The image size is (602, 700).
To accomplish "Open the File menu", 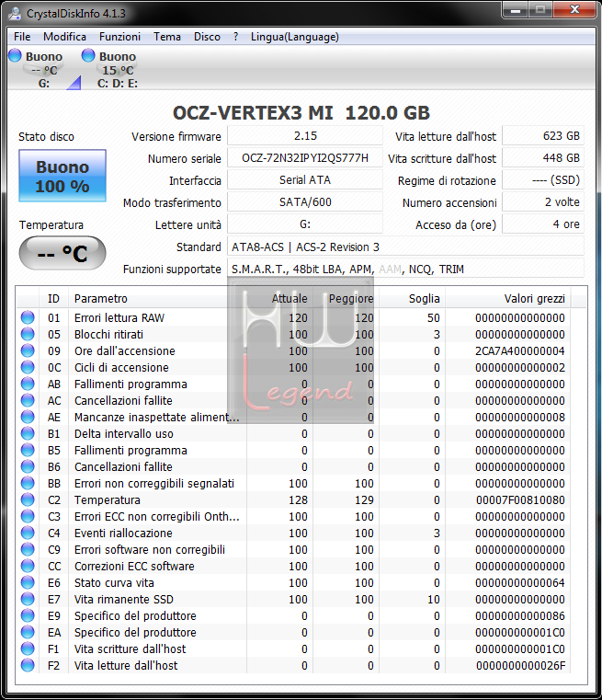I will point(22,37).
